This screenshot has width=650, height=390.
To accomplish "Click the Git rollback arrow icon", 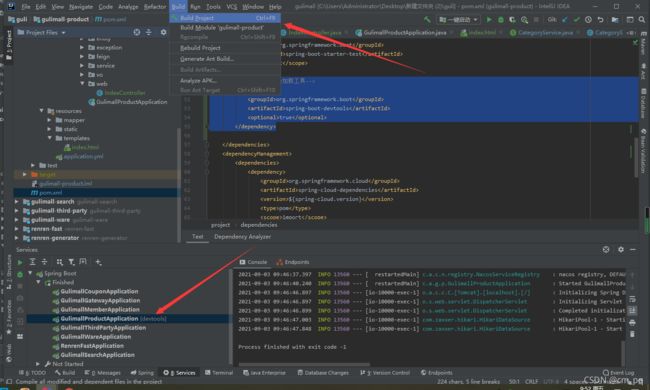I will (600, 19).
